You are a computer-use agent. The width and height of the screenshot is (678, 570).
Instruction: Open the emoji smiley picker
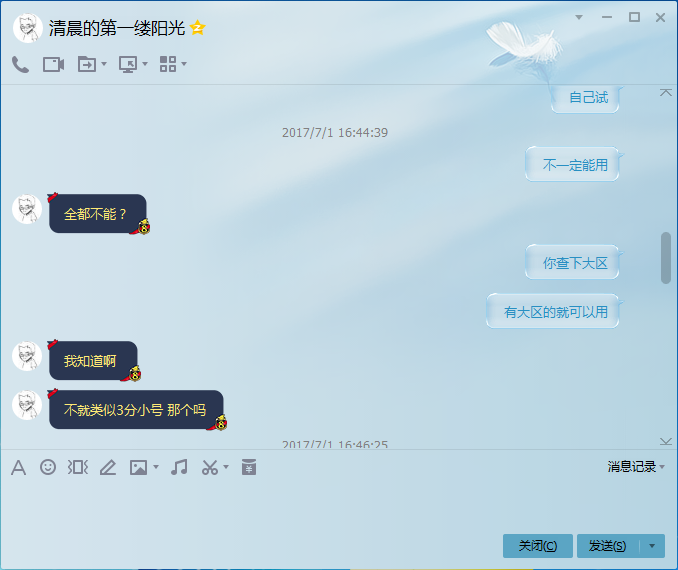[48, 467]
